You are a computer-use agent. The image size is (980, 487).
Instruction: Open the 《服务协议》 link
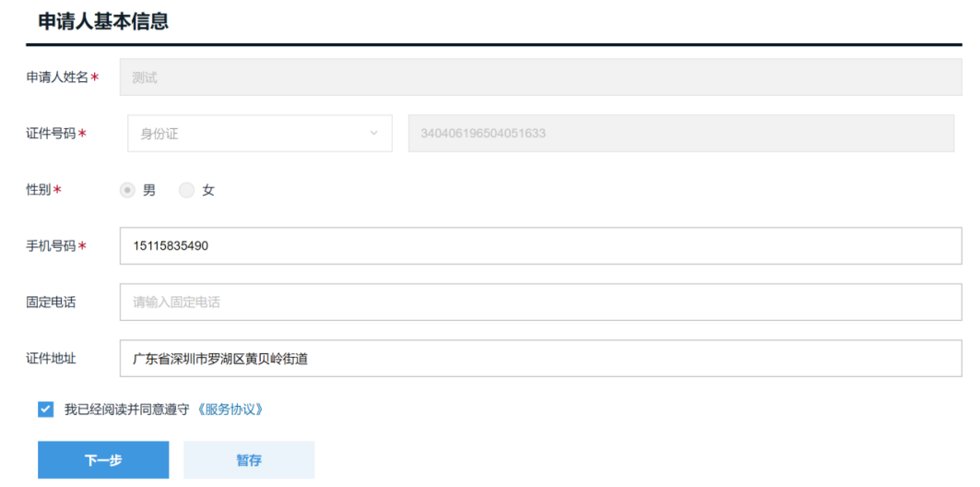[x=228, y=410]
